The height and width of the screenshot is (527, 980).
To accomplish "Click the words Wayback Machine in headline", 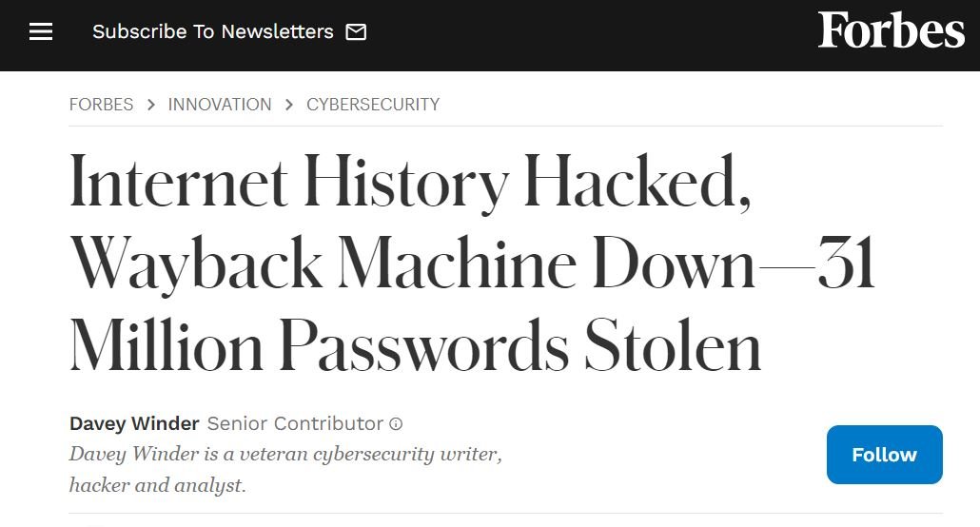I will pos(323,263).
